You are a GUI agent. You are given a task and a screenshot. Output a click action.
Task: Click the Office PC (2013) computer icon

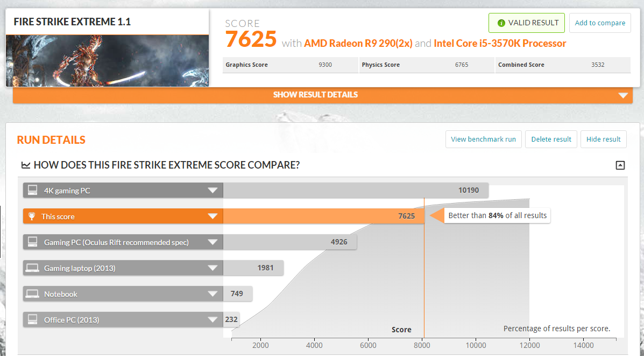pos(31,319)
